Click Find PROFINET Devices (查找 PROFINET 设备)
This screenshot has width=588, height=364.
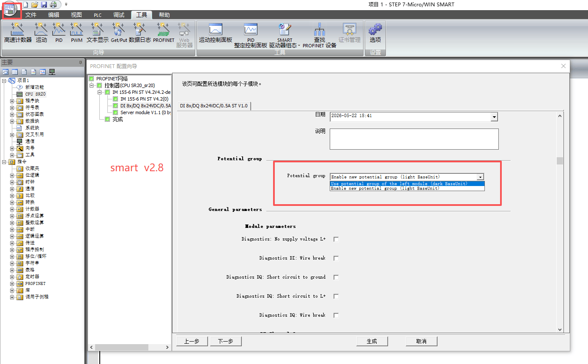(x=320, y=36)
